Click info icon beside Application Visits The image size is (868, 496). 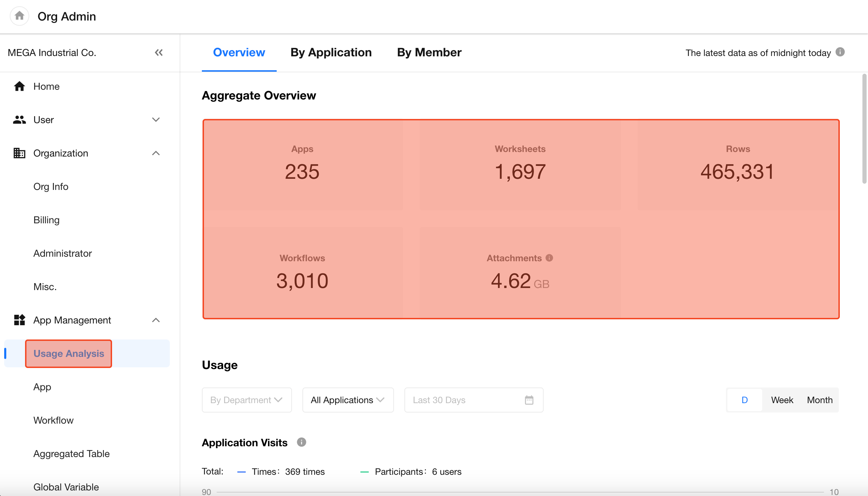pos(301,442)
